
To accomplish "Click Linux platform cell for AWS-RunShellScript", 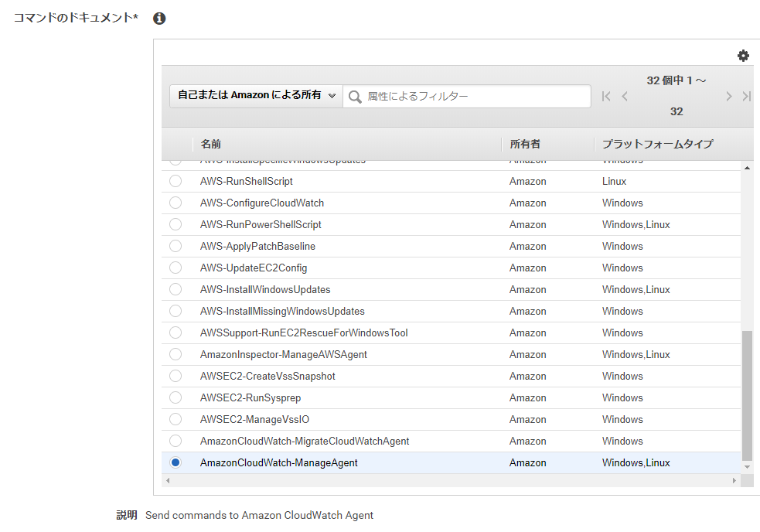I will pos(614,182).
